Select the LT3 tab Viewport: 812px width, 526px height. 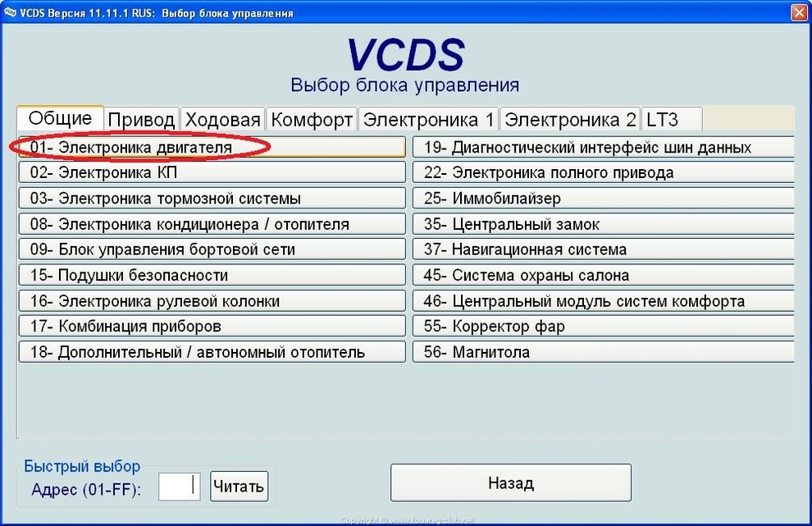(x=672, y=120)
